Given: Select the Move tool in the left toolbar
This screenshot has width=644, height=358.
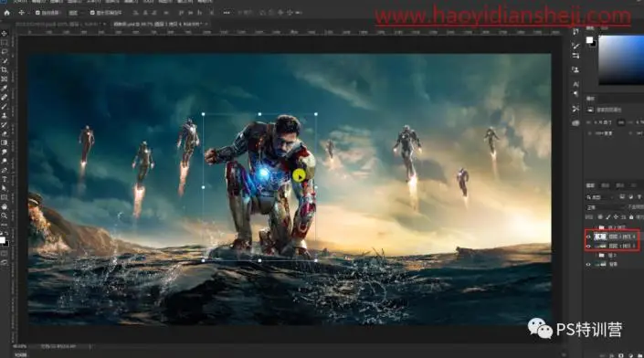Looking at the screenshot, I should (4, 33).
